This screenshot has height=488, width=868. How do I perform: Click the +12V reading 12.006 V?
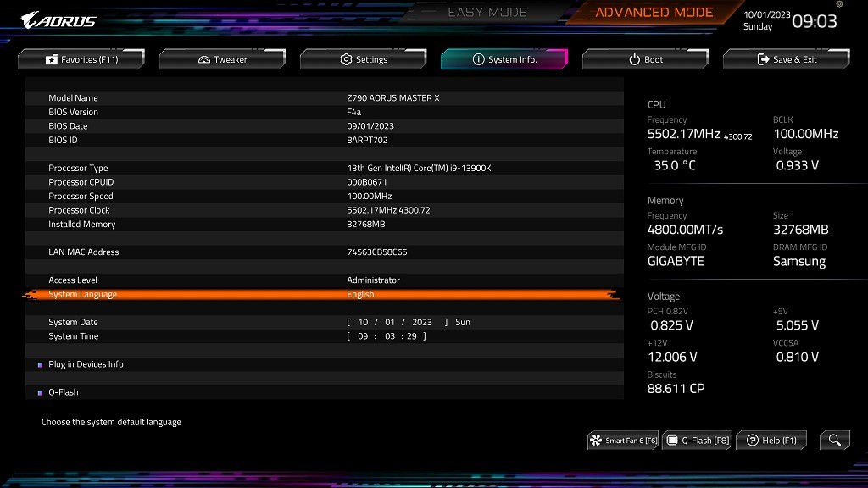672,357
